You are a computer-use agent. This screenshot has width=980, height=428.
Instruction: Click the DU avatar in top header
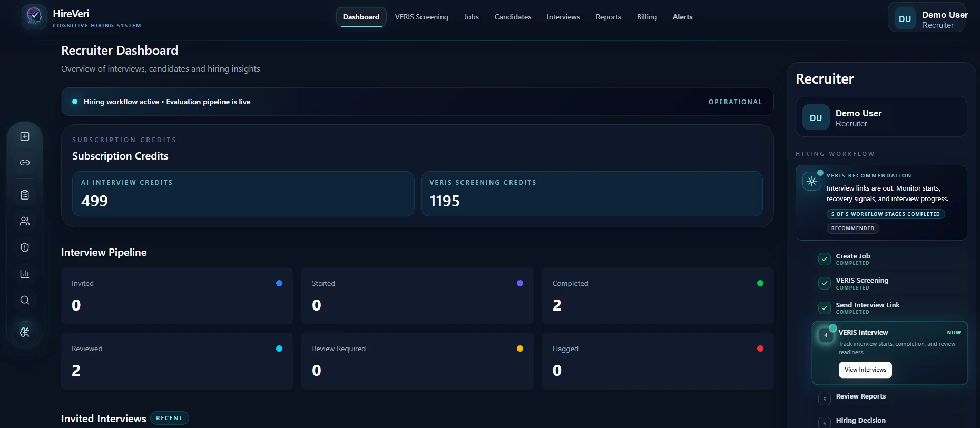905,19
